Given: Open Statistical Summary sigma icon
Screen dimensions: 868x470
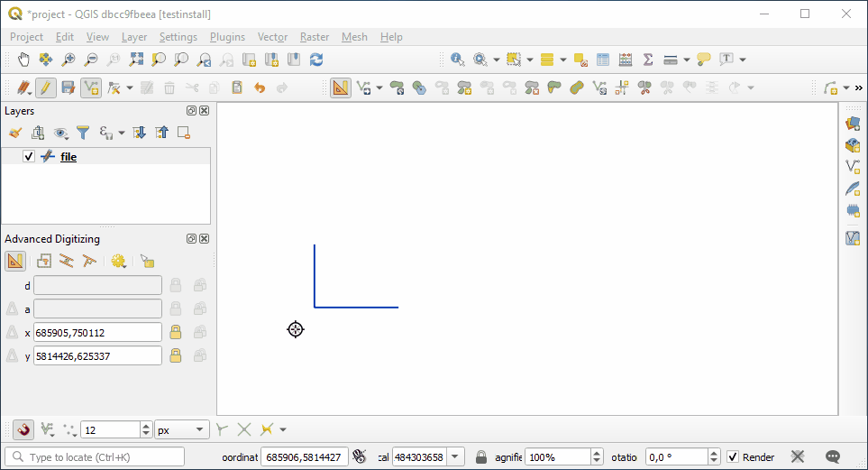Looking at the screenshot, I should 647,60.
